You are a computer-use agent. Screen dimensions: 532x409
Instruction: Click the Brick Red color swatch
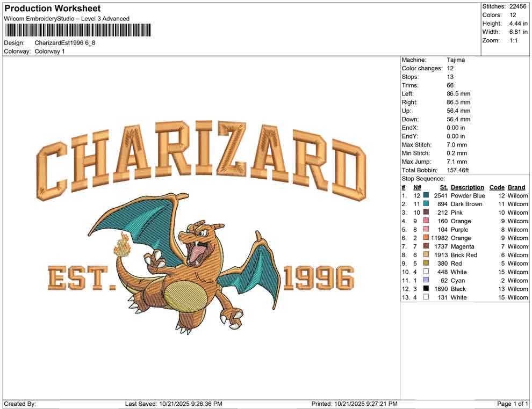coord(426,254)
